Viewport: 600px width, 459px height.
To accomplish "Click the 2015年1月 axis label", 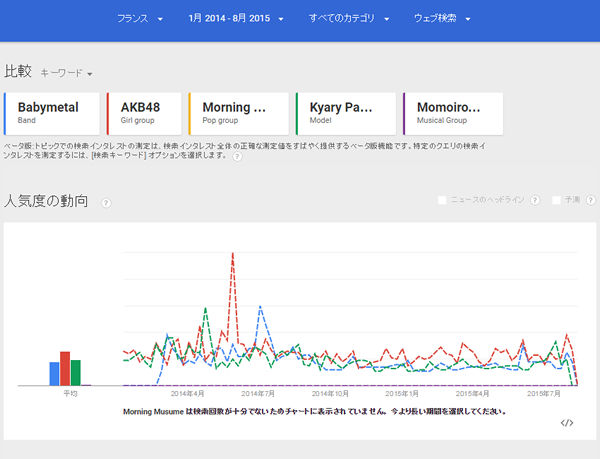I will pyautogui.click(x=402, y=393).
